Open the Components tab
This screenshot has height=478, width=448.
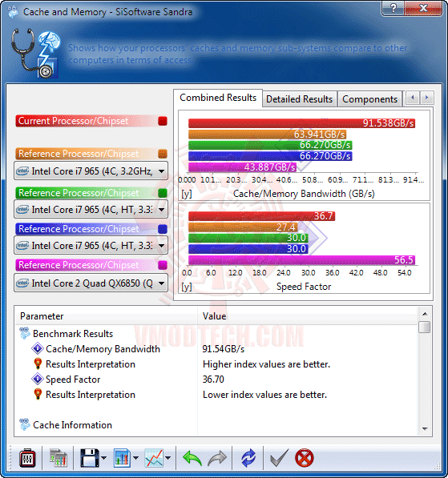[x=369, y=99]
